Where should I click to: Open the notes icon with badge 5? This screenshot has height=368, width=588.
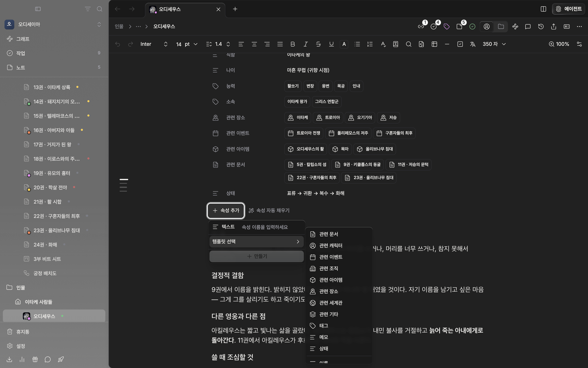pos(459,27)
